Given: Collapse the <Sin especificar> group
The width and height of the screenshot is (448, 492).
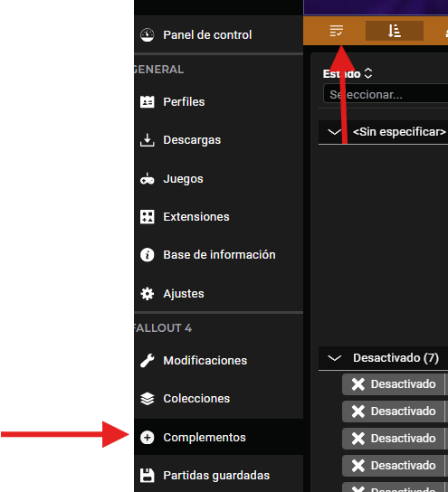Looking at the screenshot, I should 334,132.
